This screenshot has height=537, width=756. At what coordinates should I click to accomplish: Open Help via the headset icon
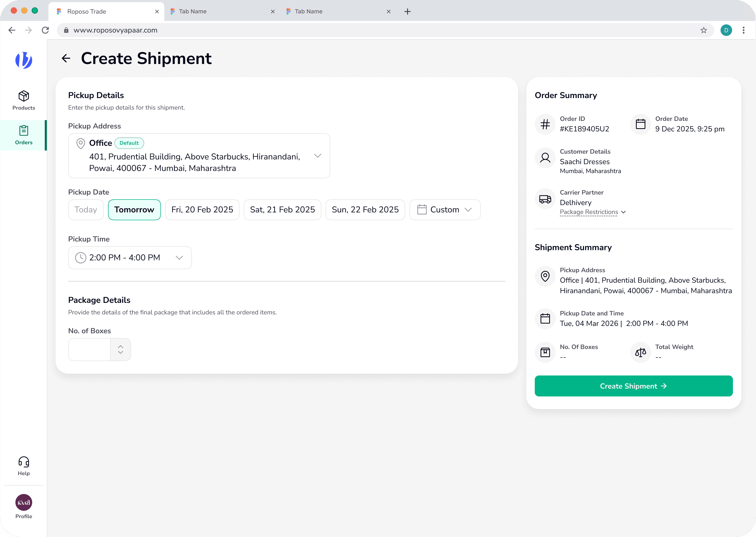24,466
